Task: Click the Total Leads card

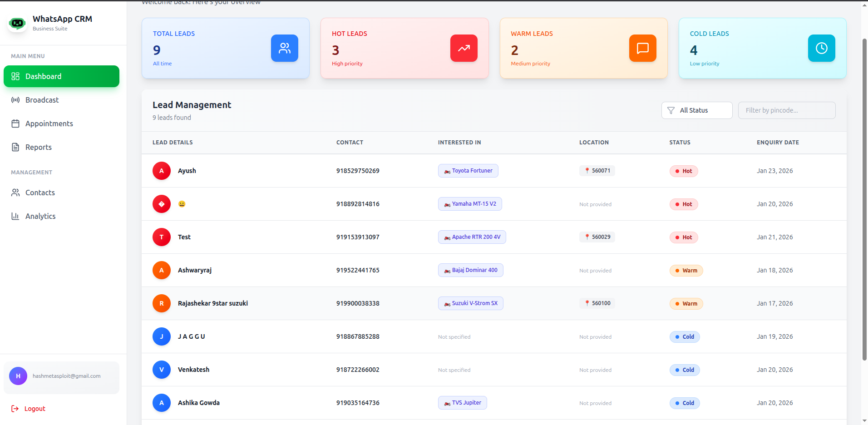Action: pyautogui.click(x=226, y=48)
